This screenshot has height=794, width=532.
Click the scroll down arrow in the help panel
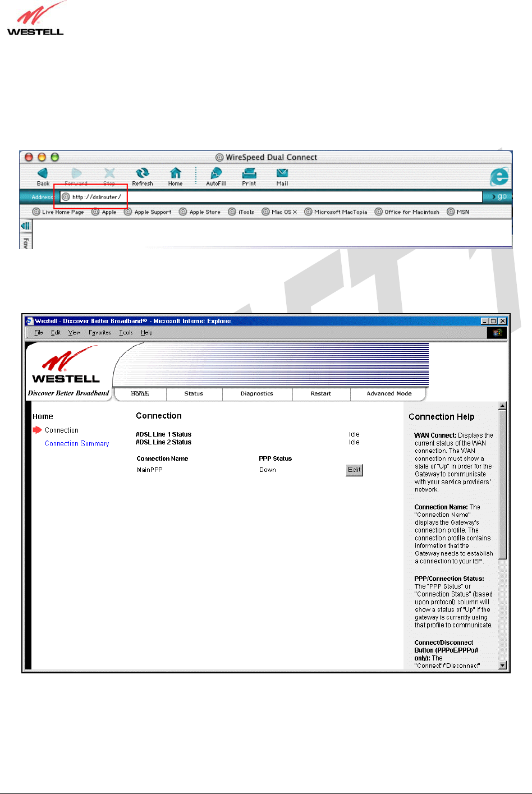coord(502,666)
